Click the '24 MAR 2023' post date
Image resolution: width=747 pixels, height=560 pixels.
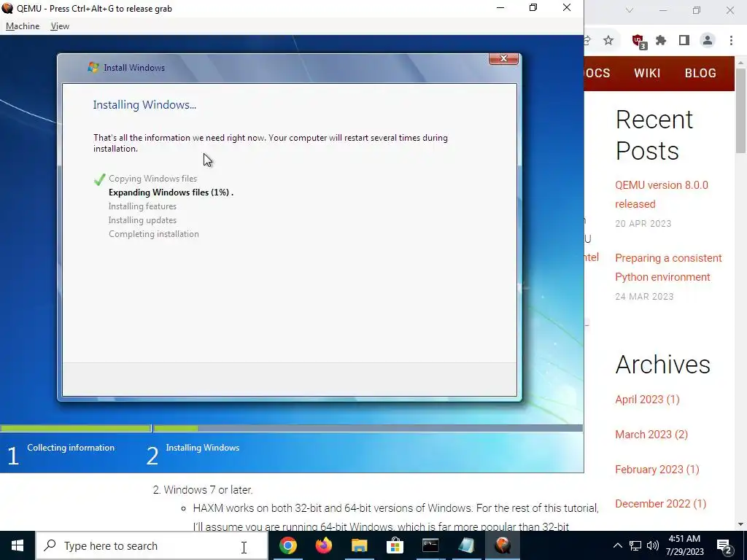point(644,297)
